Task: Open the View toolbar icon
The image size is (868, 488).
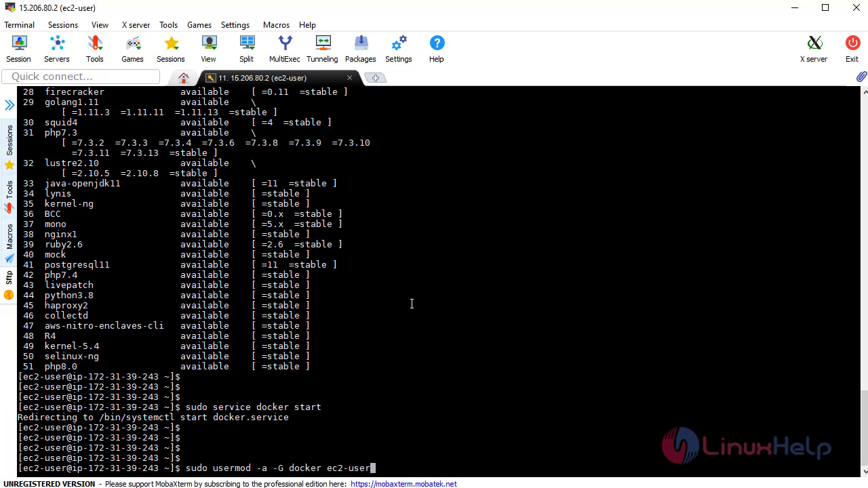Action: point(209,49)
